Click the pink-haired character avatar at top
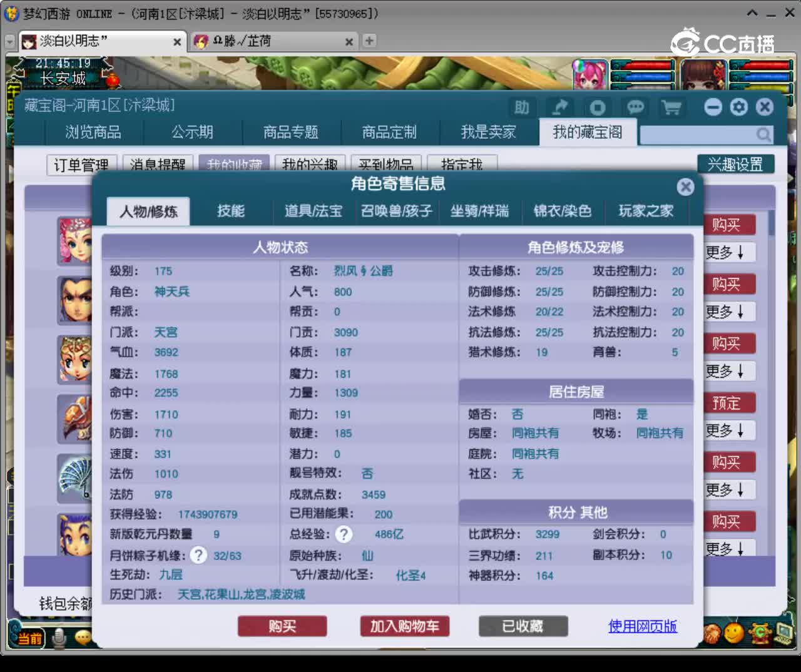 coord(589,75)
